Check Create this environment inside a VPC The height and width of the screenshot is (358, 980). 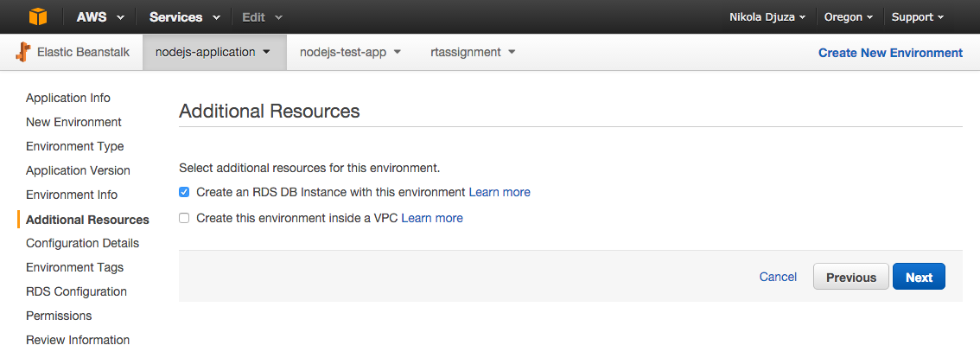click(x=184, y=219)
